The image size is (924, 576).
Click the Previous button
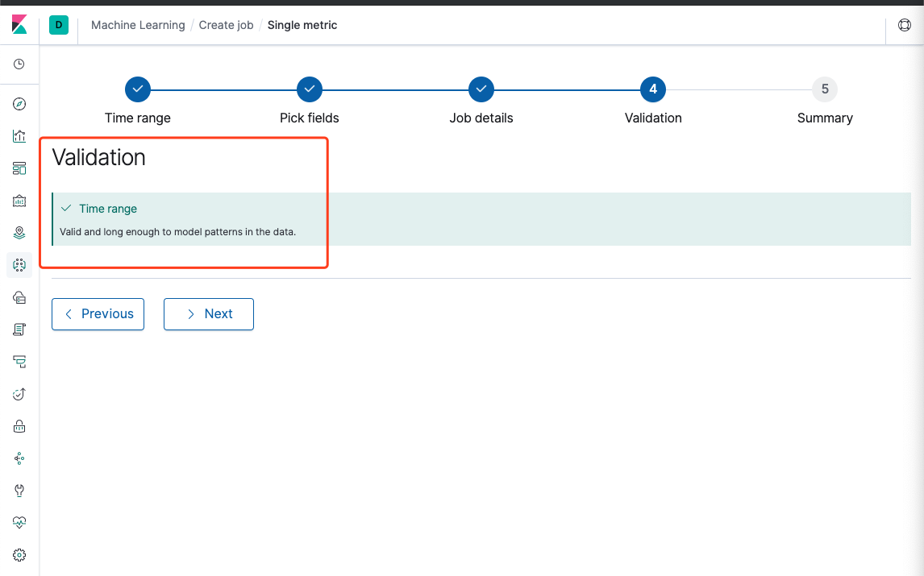tap(98, 314)
